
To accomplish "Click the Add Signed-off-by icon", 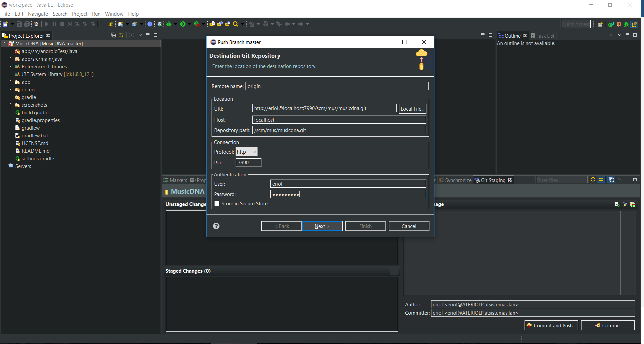I will click(625, 204).
